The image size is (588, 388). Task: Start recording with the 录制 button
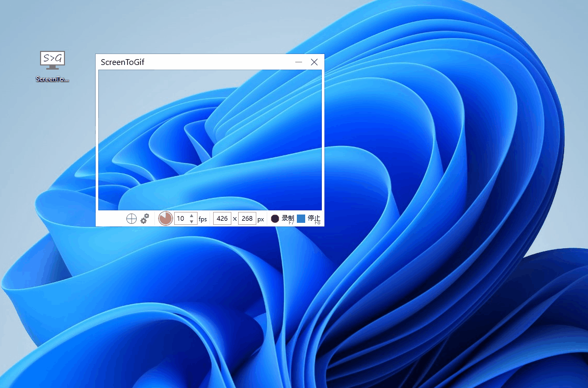point(283,219)
